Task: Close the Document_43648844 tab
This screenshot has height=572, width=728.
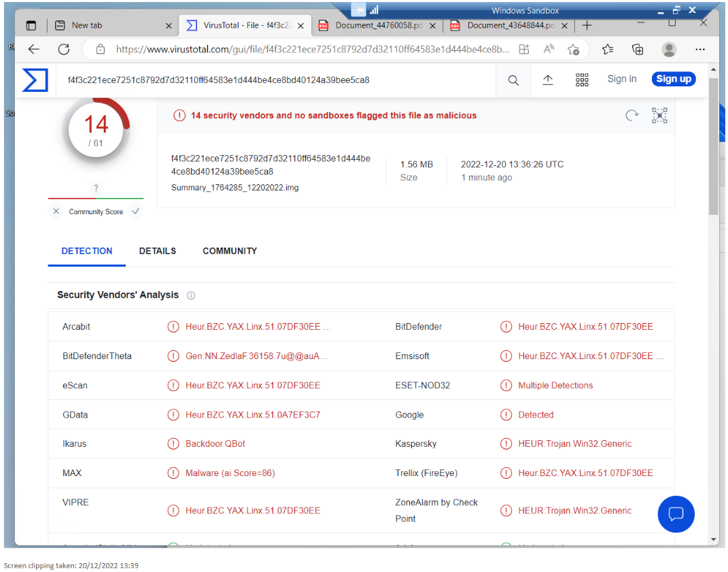Action: (565, 26)
